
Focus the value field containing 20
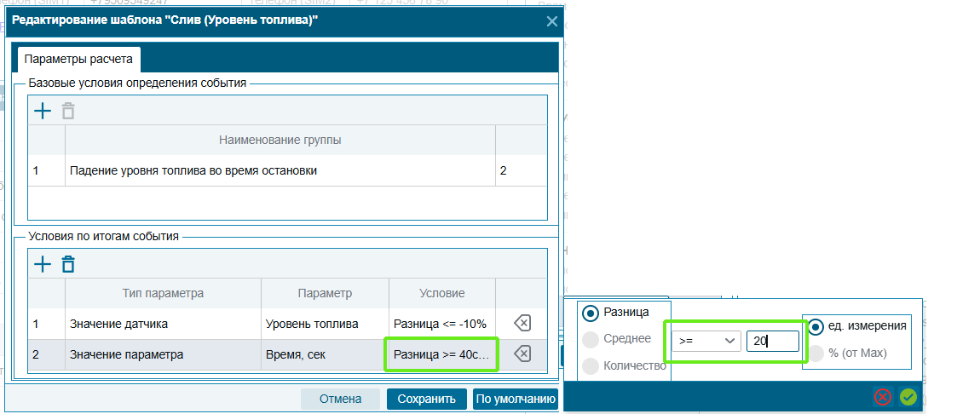[x=773, y=341]
